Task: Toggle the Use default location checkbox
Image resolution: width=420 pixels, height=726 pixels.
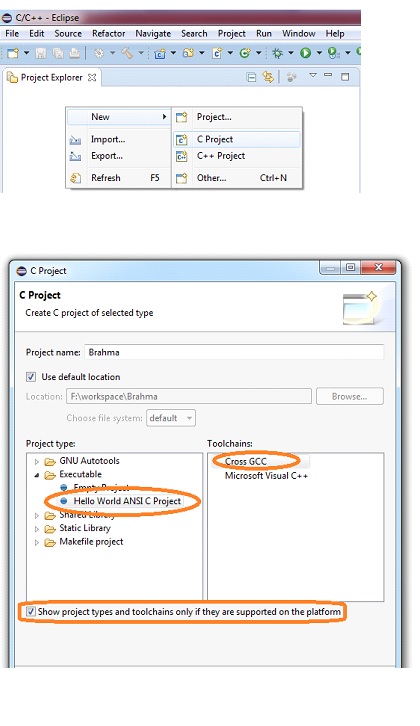Action: (x=31, y=377)
